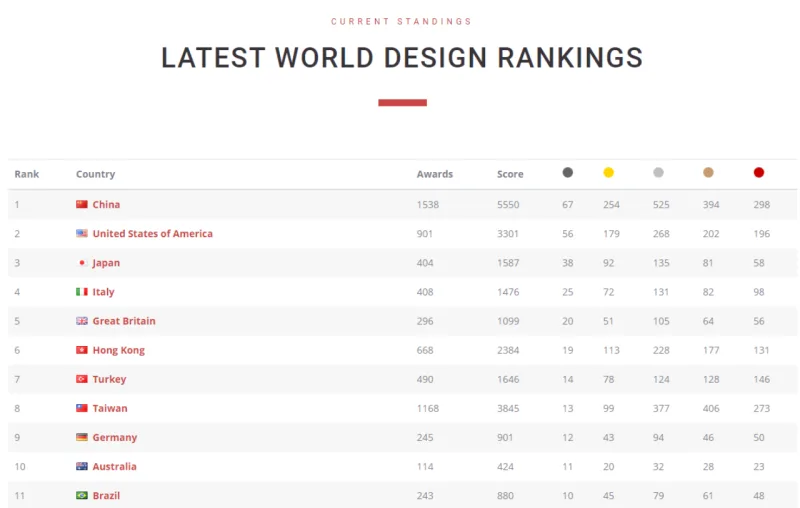Click the China flag icon
Screen dimensions: 800x508
point(82,205)
